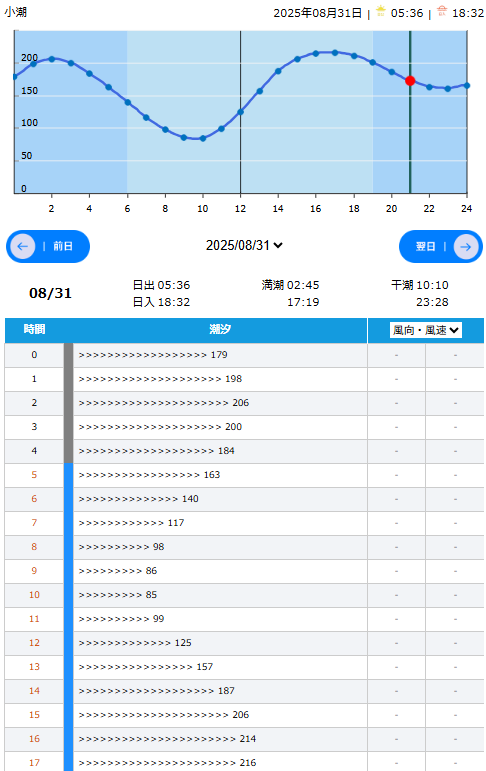
Task: Click the left arrow icon on 前日 button
Action: [23, 246]
